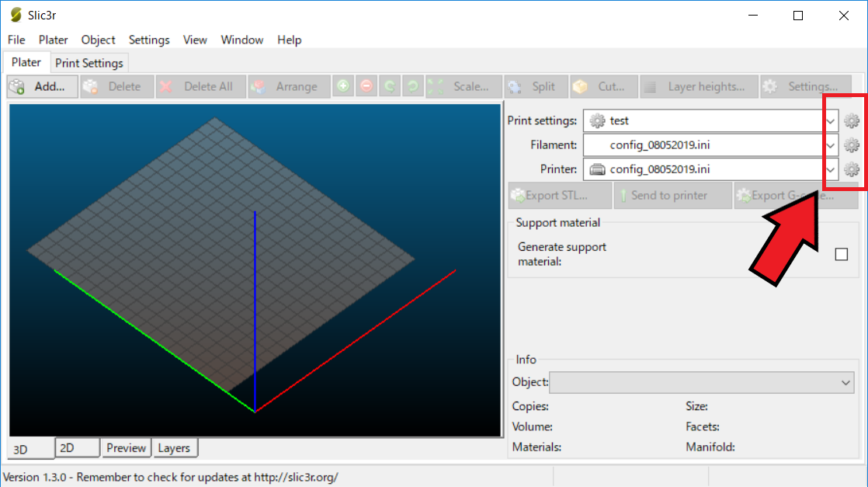This screenshot has width=868, height=487.
Task: Open the Help menu
Action: click(x=289, y=40)
